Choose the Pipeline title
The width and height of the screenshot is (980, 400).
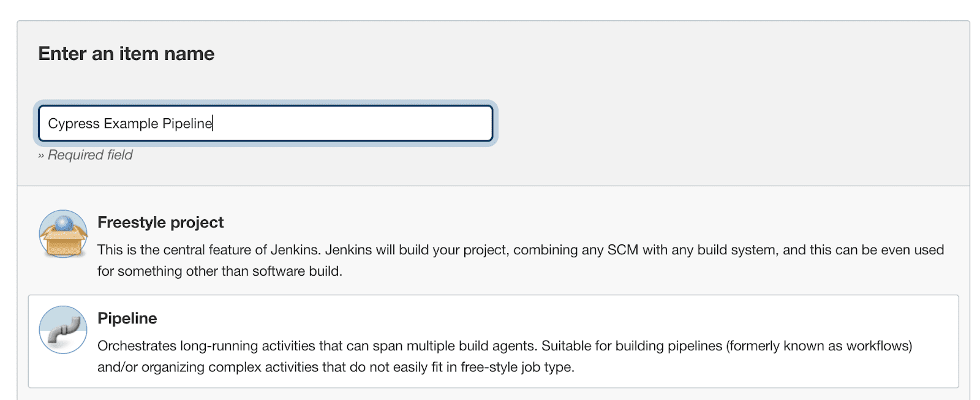(x=127, y=319)
